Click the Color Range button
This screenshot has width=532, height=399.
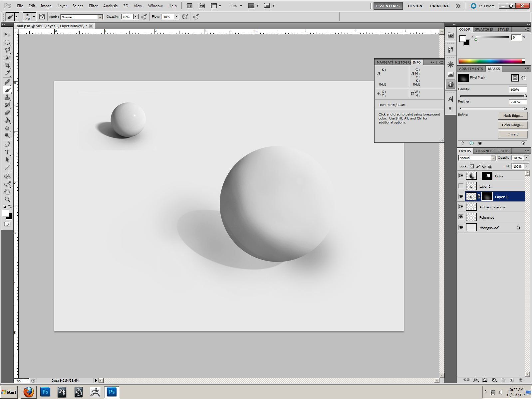click(513, 125)
